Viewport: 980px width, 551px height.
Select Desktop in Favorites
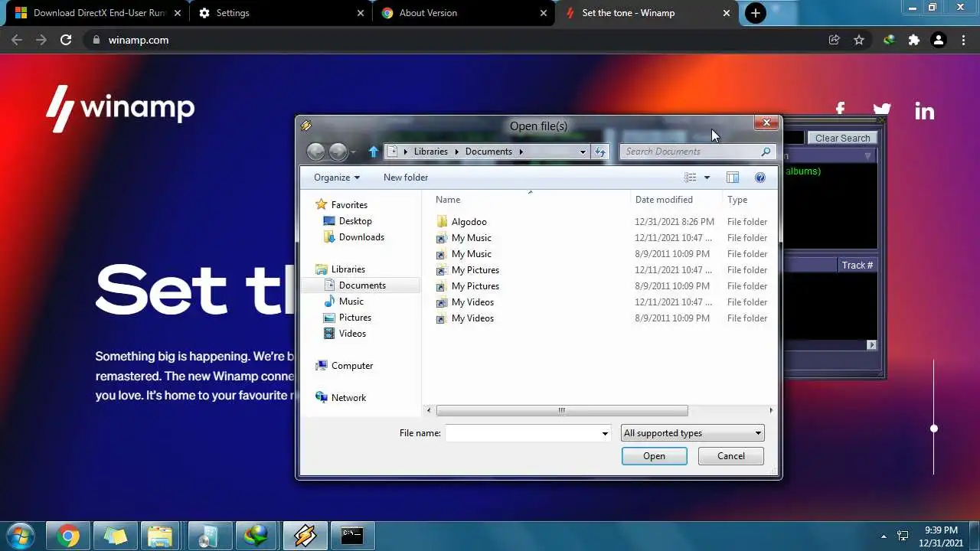point(355,221)
